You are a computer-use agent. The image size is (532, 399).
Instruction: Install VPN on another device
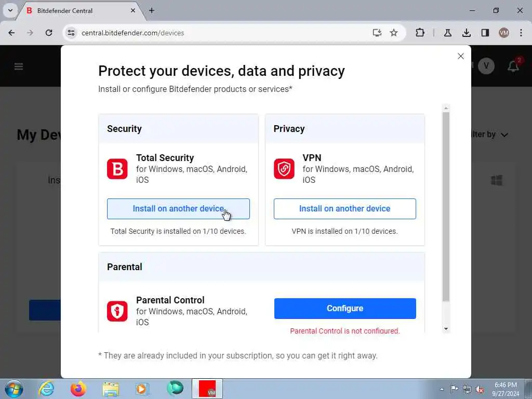point(344,209)
